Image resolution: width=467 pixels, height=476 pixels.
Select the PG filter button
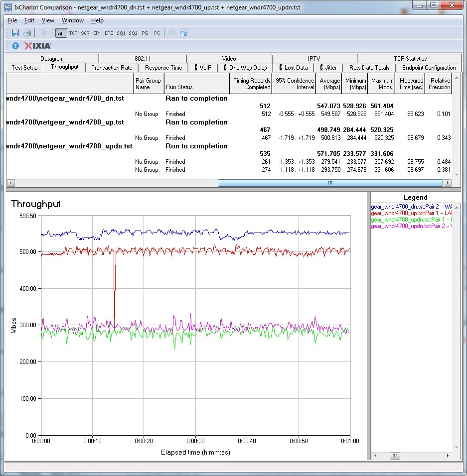click(145, 33)
